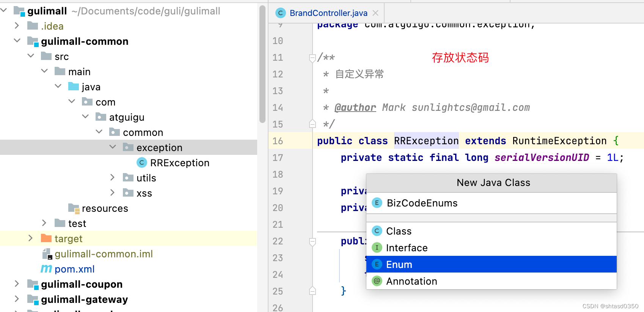Screen dimensions: 644x312
Task: Click the xss package icon
Action: (128, 193)
